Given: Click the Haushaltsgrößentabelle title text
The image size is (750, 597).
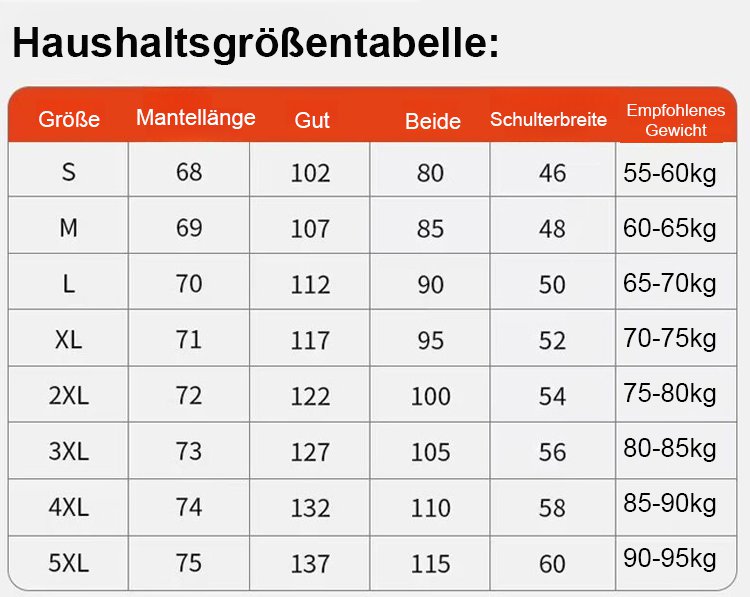Looking at the screenshot, I should 255,45.
